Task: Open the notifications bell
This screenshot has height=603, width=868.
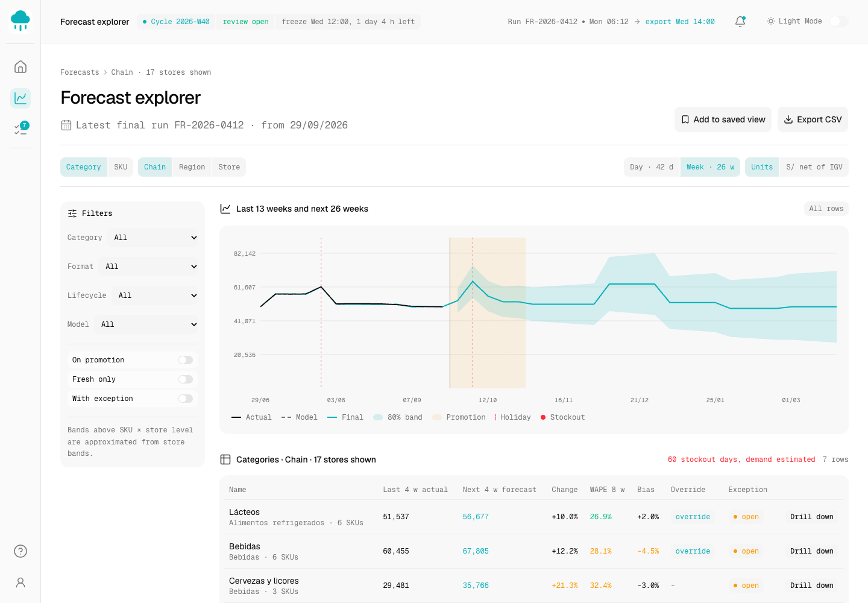Action: (740, 22)
